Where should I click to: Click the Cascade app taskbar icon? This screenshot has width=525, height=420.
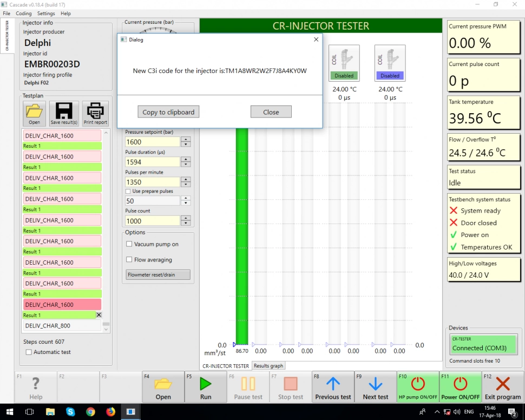pyautogui.click(x=130, y=412)
